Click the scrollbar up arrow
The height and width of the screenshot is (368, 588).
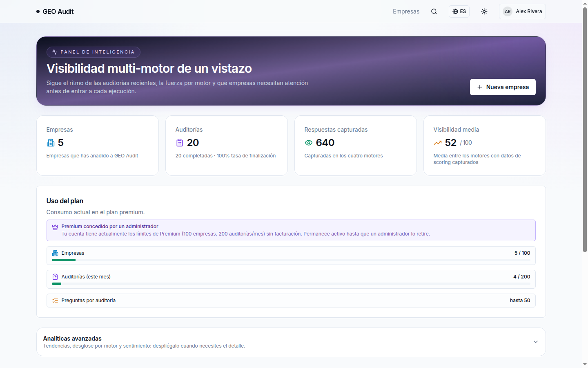[585, 3]
